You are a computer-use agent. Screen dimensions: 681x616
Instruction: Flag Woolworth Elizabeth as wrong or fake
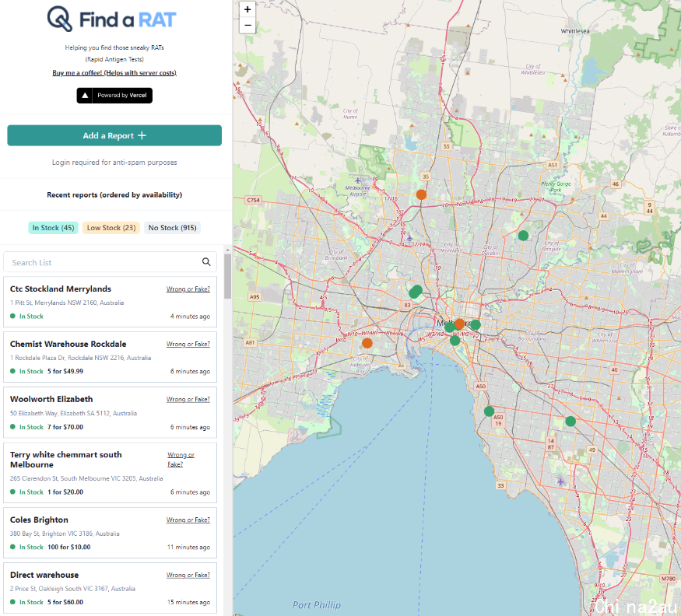pyautogui.click(x=188, y=399)
